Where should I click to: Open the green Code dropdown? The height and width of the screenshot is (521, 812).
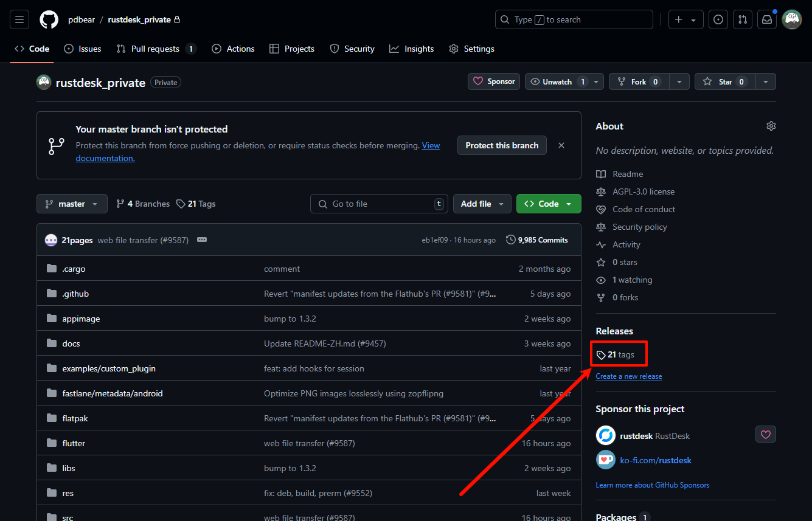tap(549, 204)
